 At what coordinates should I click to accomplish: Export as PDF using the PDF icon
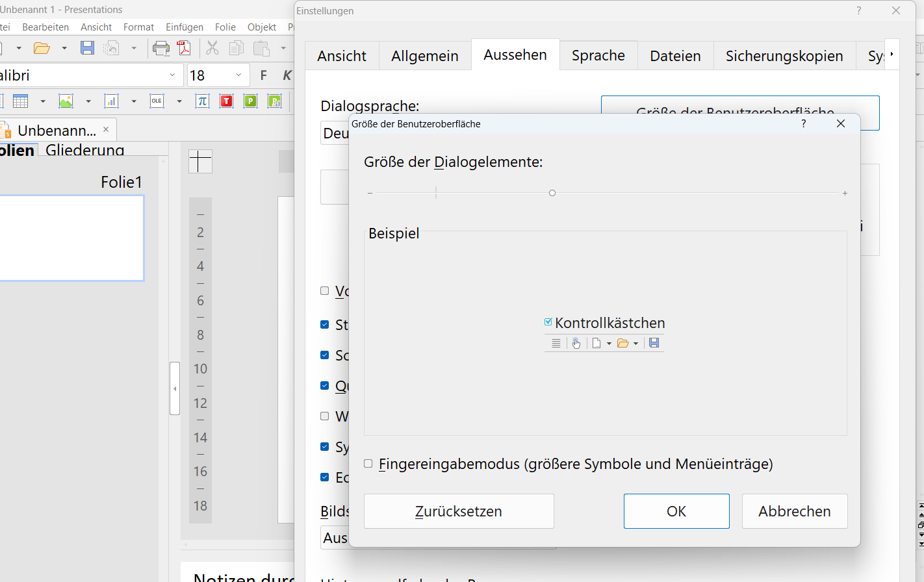click(184, 48)
